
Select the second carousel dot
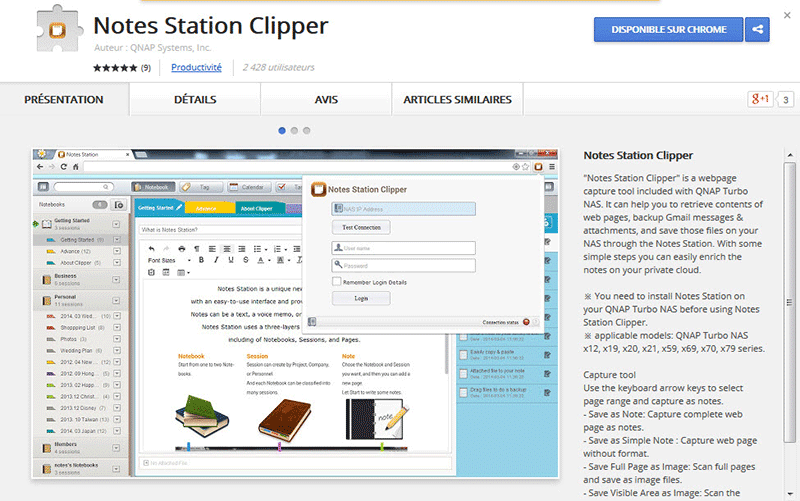tap(294, 131)
